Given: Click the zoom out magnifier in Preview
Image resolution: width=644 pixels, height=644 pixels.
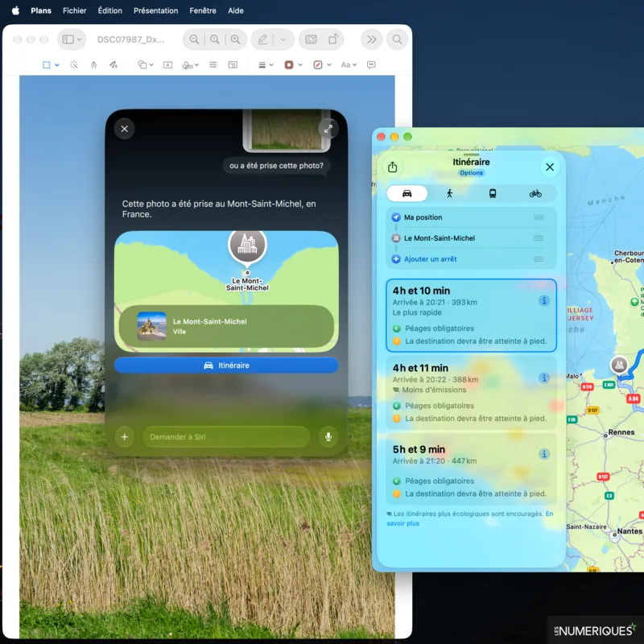Looking at the screenshot, I should click(194, 39).
